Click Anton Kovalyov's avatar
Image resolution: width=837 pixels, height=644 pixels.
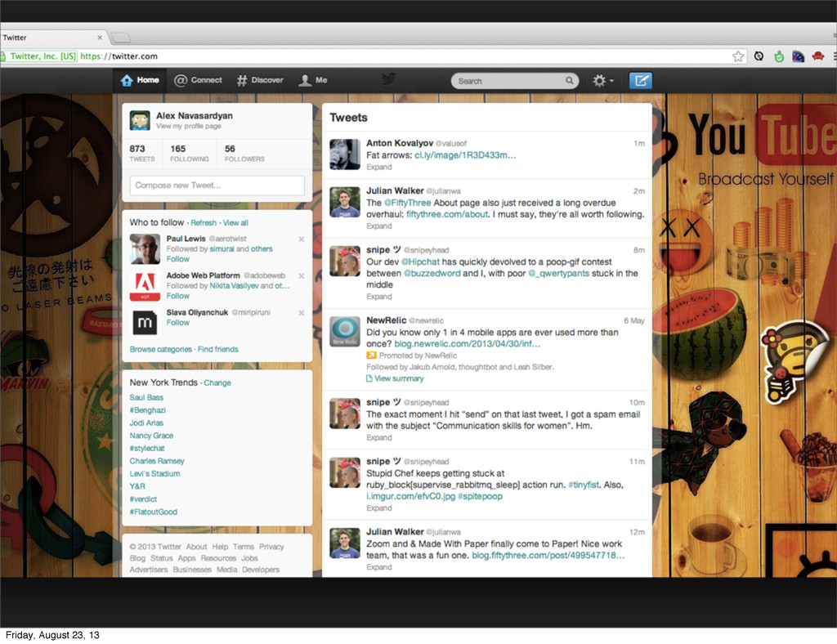(x=345, y=154)
